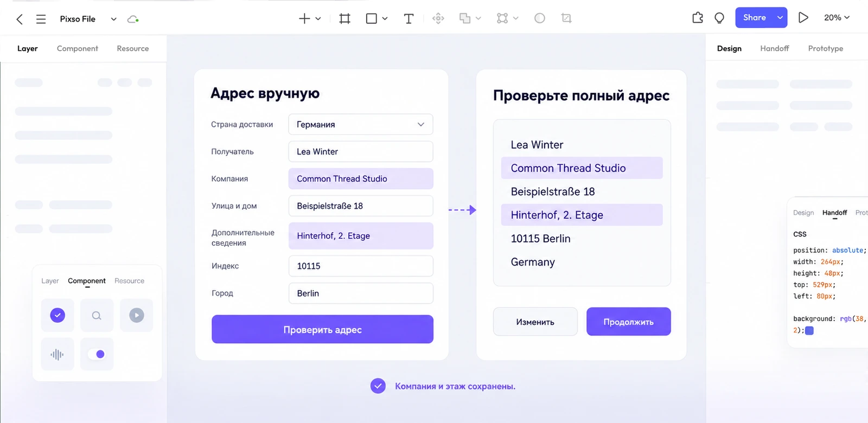Open the Share button dropdown arrow
The height and width of the screenshot is (423, 868).
pos(780,18)
